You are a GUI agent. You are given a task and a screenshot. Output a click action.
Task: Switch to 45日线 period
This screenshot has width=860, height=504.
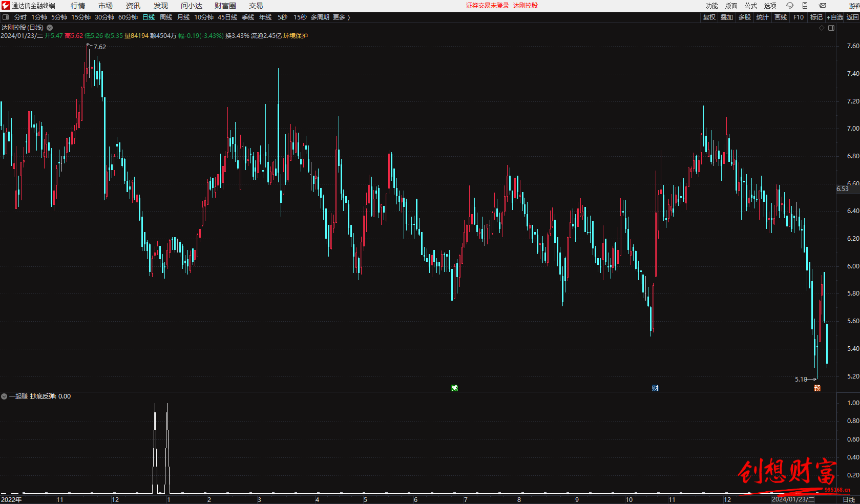click(x=227, y=17)
